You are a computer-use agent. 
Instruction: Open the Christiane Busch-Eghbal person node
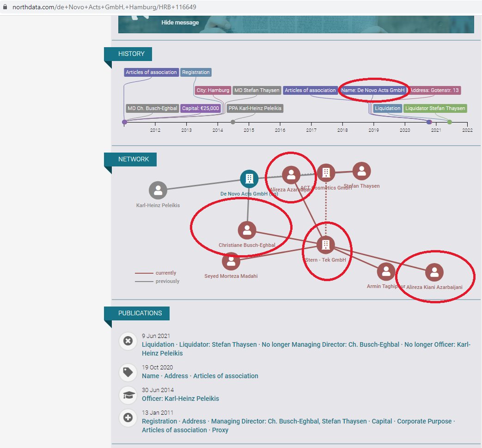point(247,230)
